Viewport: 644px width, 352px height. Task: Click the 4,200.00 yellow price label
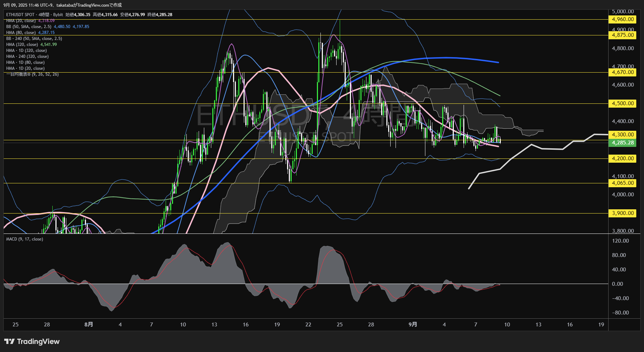tap(622, 158)
